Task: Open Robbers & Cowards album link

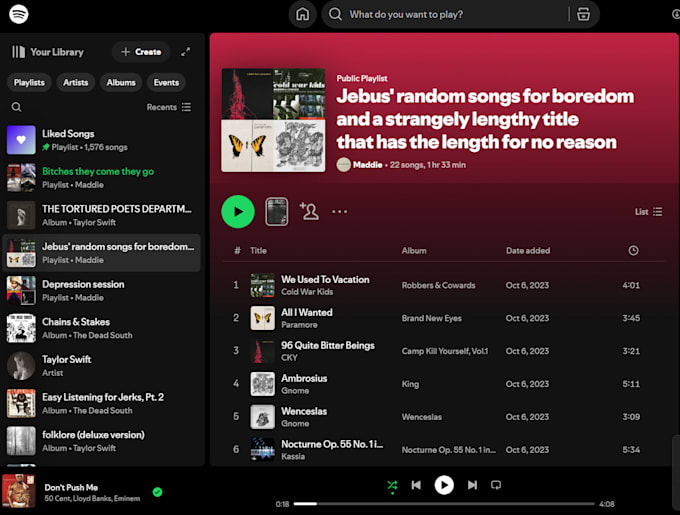Action: (x=438, y=285)
